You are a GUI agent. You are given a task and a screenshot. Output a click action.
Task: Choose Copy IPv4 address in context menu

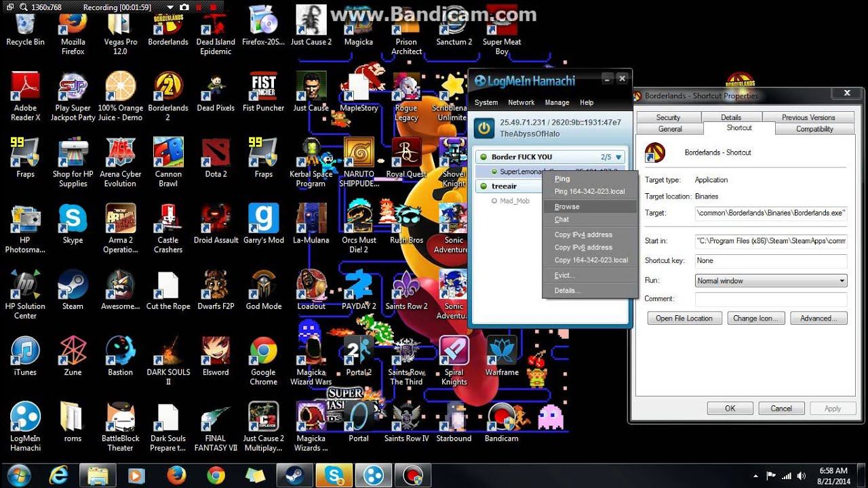pyautogui.click(x=590, y=235)
